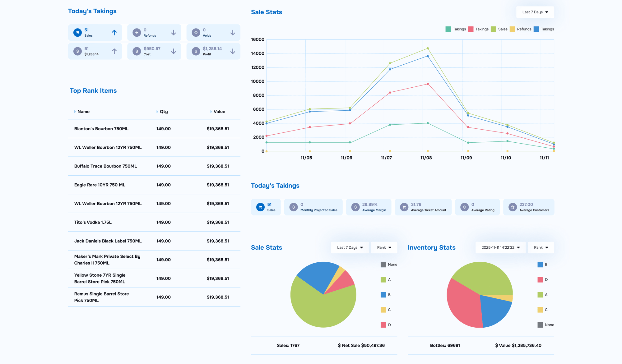Click the sort triangle next to Value
This screenshot has width=622, height=364.
pos(211,112)
